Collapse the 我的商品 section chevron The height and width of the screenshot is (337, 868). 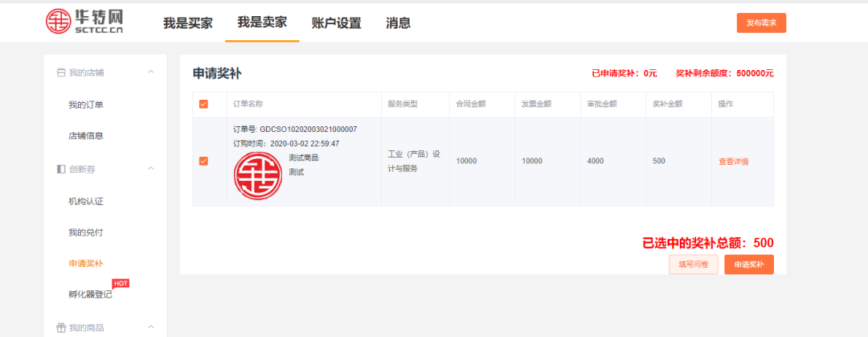(x=150, y=327)
